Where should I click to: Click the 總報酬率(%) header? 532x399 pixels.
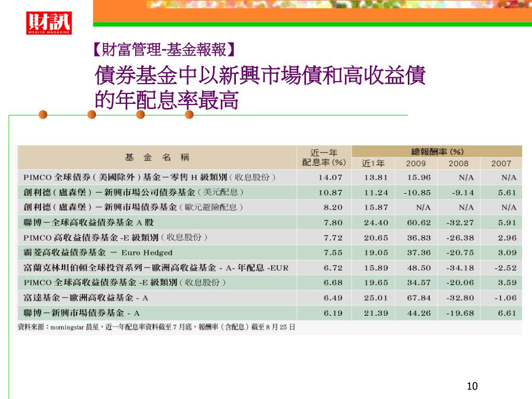click(437, 152)
